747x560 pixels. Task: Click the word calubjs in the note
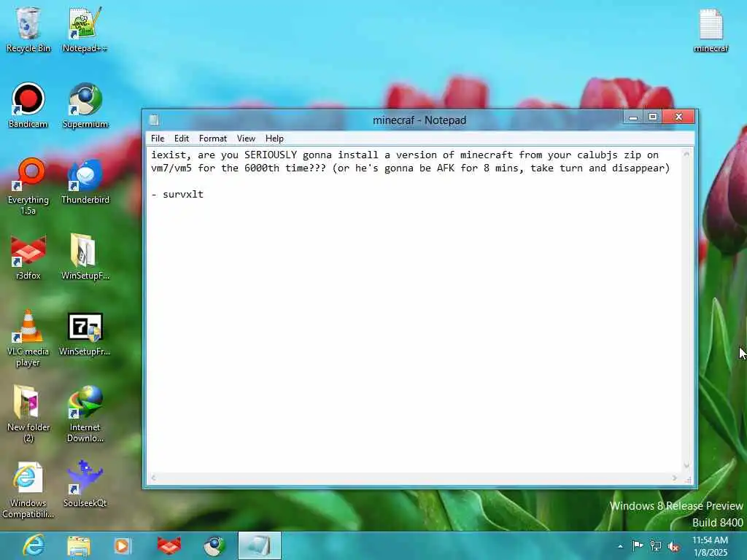[597, 155]
